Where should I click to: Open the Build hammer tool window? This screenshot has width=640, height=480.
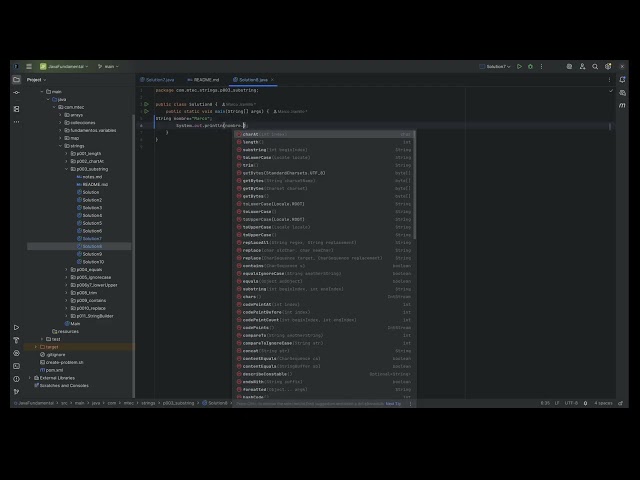click(x=16, y=340)
